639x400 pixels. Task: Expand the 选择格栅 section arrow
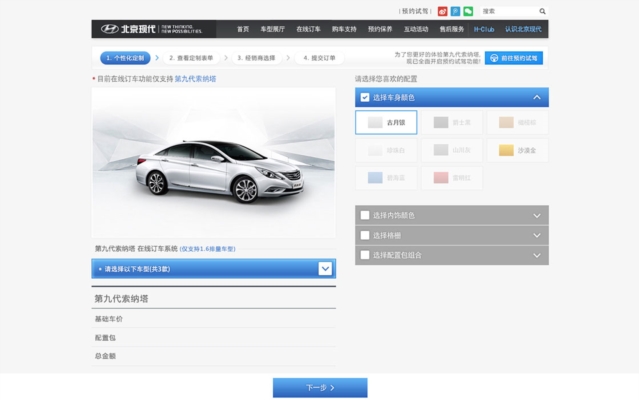click(x=537, y=235)
